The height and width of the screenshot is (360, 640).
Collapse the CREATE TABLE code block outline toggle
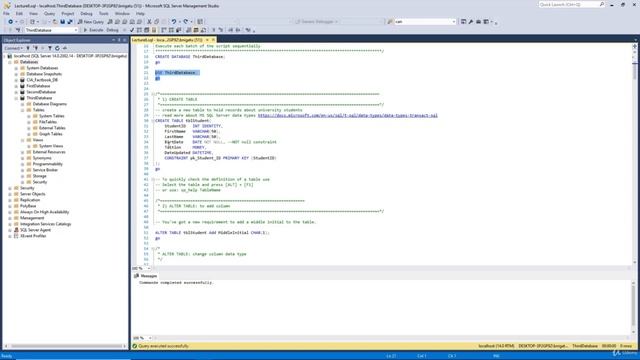[x=153, y=121]
